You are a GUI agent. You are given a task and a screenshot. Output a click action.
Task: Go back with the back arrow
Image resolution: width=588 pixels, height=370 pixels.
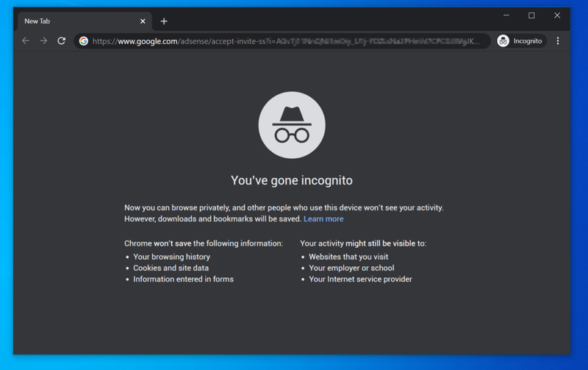tap(26, 41)
